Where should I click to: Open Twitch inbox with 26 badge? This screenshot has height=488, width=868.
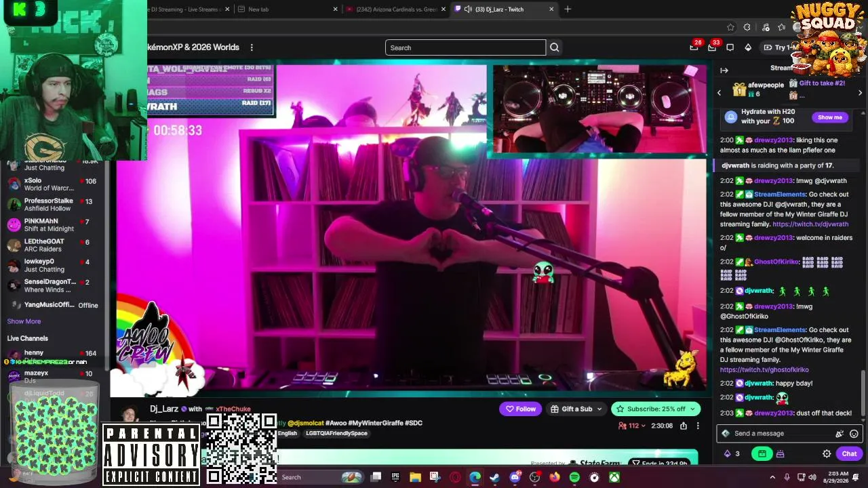tap(694, 47)
